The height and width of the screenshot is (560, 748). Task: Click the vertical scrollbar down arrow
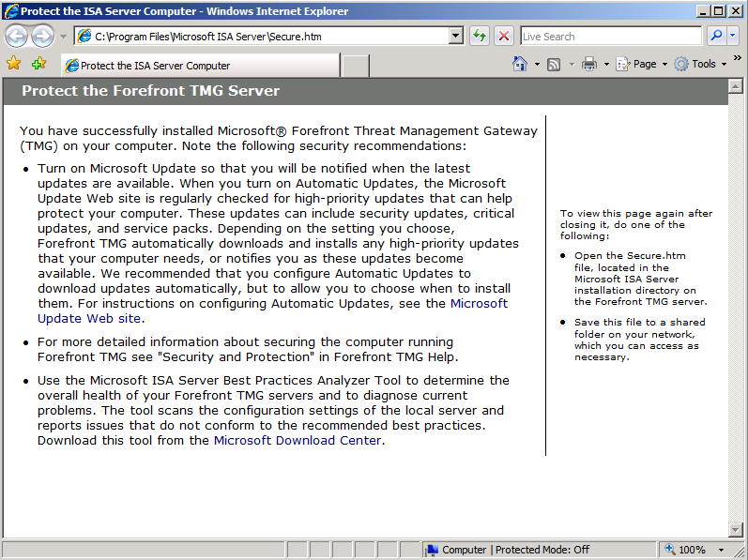(x=736, y=530)
